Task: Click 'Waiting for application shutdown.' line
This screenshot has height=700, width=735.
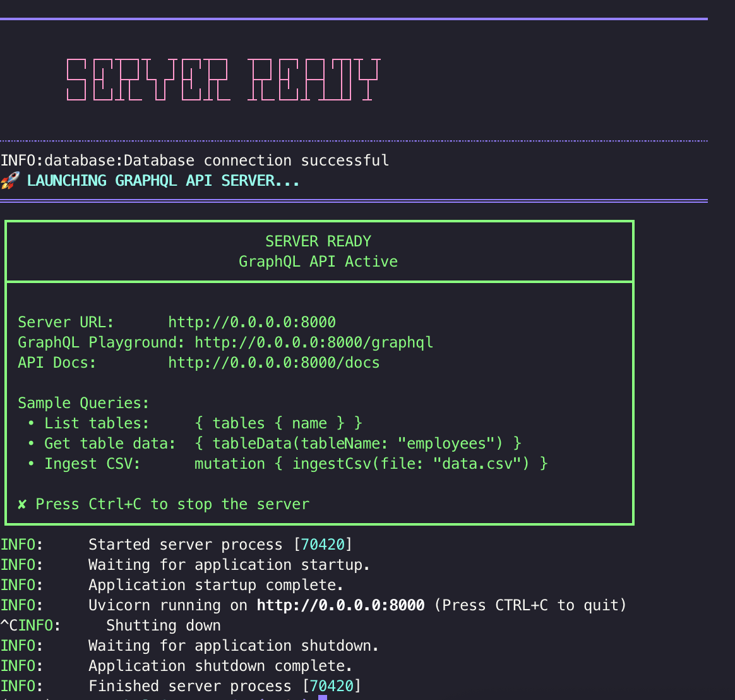Action: tap(189, 646)
